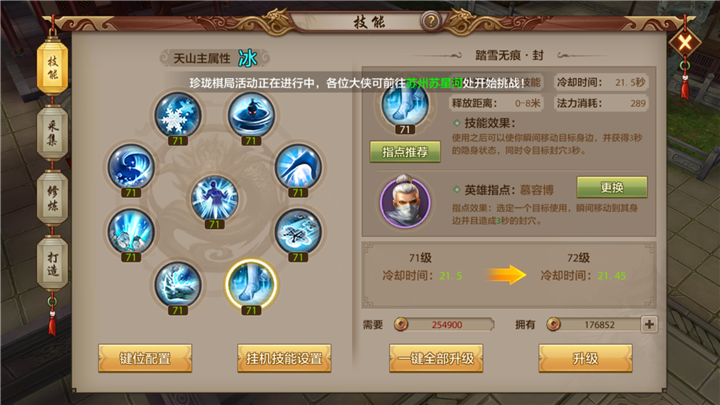Select the ice wave skill icon
The image size is (720, 405).
pyautogui.click(x=131, y=167)
